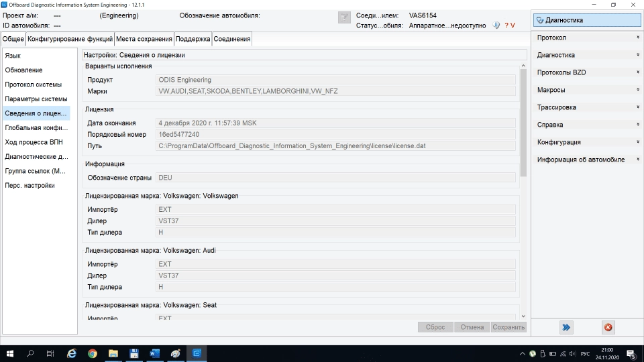Click the Продукт field ODIS Engineering

(x=335, y=80)
